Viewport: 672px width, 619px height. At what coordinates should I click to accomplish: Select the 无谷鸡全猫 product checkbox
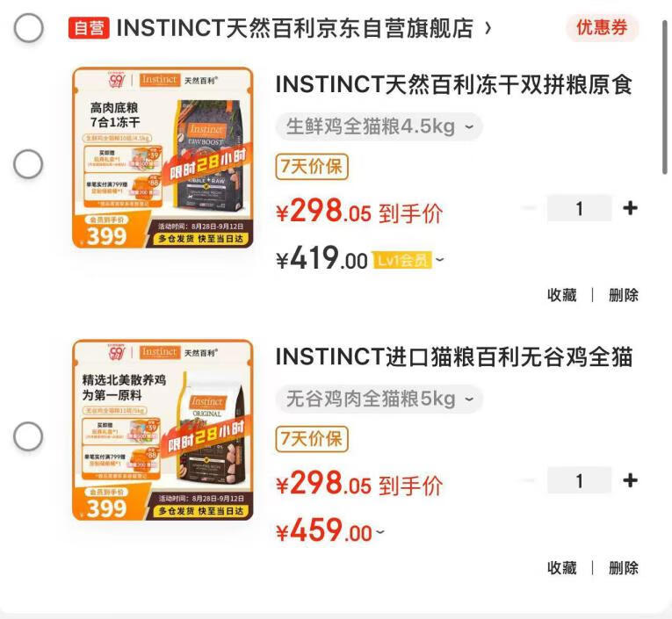coord(28,436)
